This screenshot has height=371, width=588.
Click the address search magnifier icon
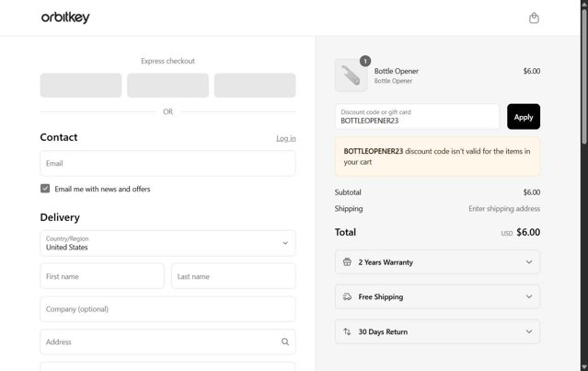[285, 342]
